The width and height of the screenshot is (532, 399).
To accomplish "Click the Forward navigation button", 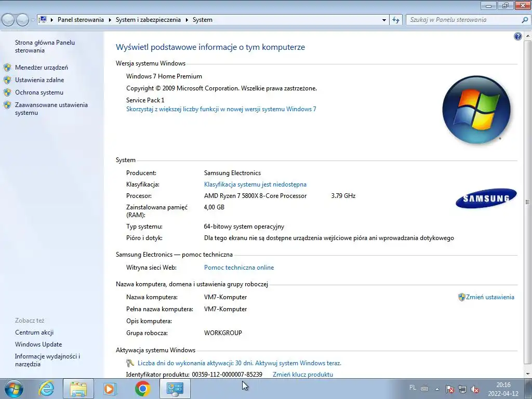I will (22, 20).
